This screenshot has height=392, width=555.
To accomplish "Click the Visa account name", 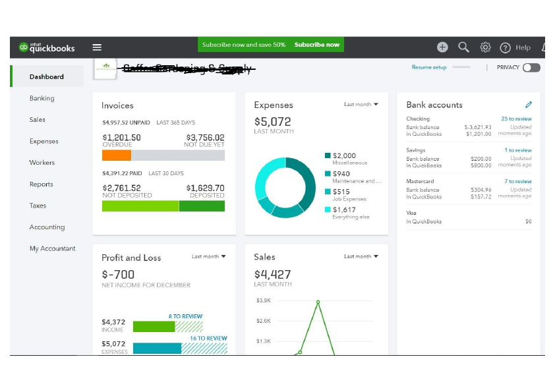I will [411, 213].
